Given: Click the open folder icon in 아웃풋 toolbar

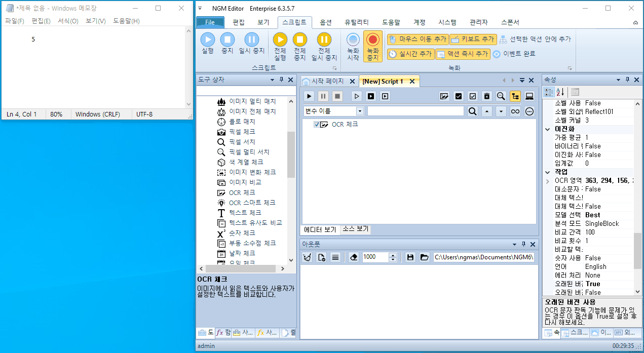Looking at the screenshot, I should tap(424, 257).
